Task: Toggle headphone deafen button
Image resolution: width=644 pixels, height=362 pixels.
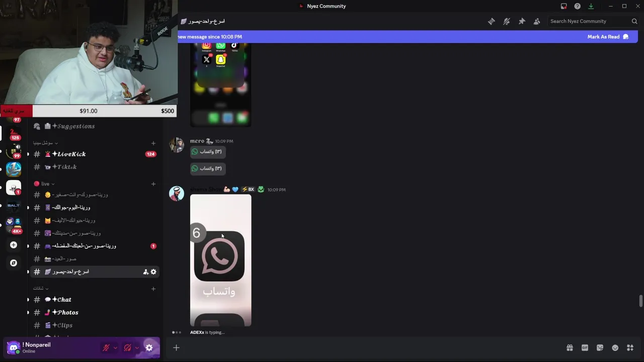Action: pyautogui.click(x=128, y=347)
